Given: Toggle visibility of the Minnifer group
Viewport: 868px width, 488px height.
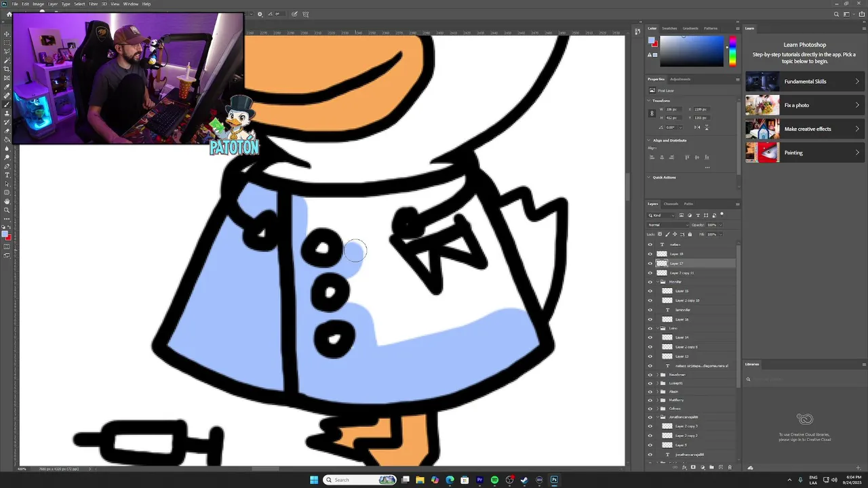Looking at the screenshot, I should pyautogui.click(x=650, y=282).
